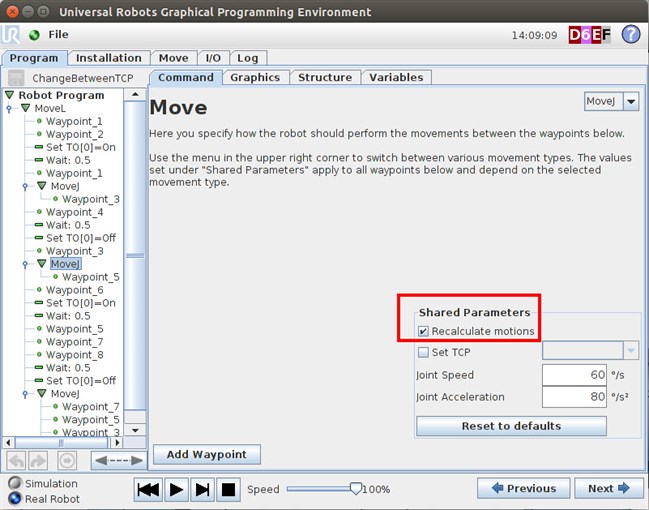This screenshot has height=510, width=649.
Task: Click the redo arrow button
Action: click(38, 461)
